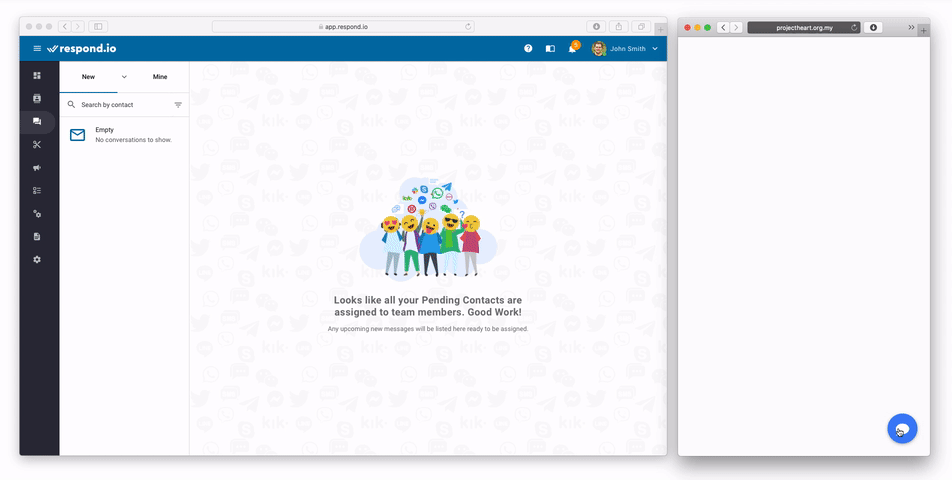Open the filter options next to search
Screen dimensions: 952x480
coord(178,104)
